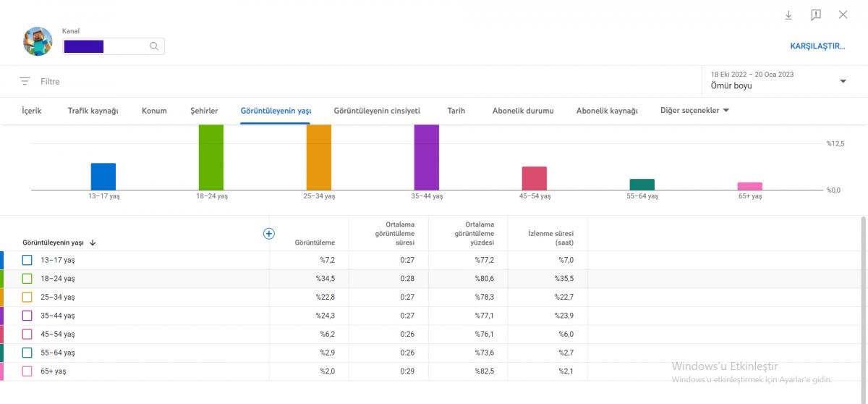
Task: Switch to the İçerik tab
Action: pyautogui.click(x=32, y=111)
